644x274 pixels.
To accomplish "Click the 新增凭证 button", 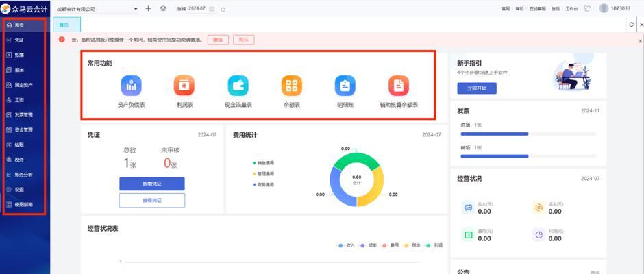I will (152, 184).
